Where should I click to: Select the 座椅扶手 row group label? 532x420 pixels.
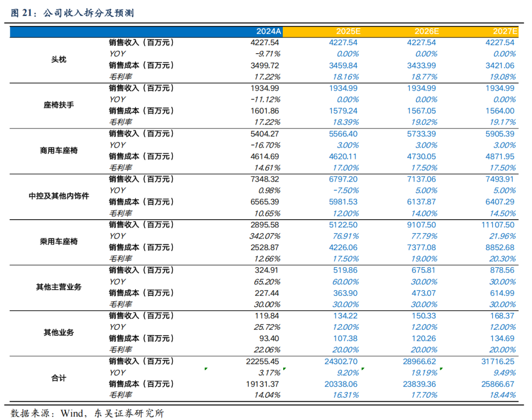[x=59, y=105]
